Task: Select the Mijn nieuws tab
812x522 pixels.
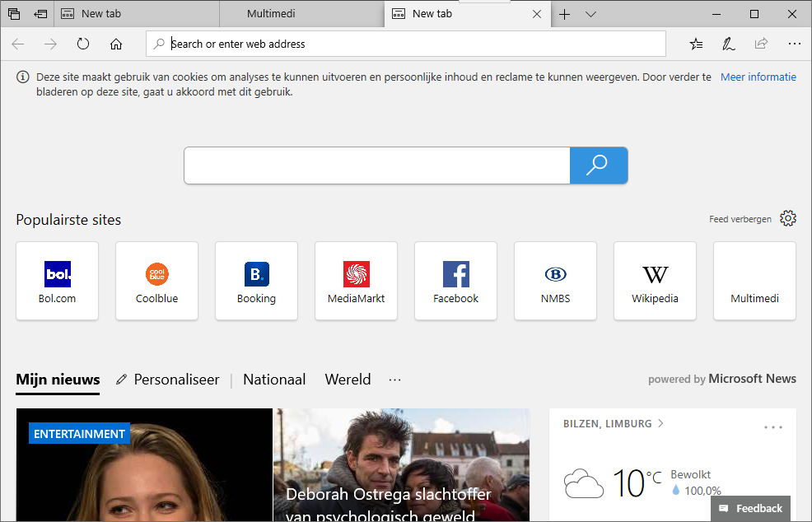Action: pyautogui.click(x=58, y=380)
